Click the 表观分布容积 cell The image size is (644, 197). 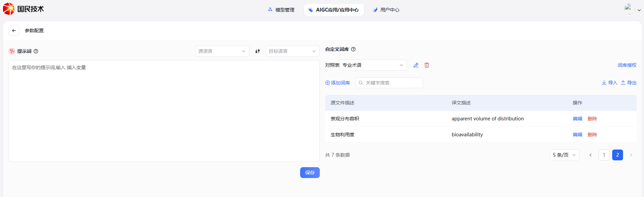(x=345, y=119)
